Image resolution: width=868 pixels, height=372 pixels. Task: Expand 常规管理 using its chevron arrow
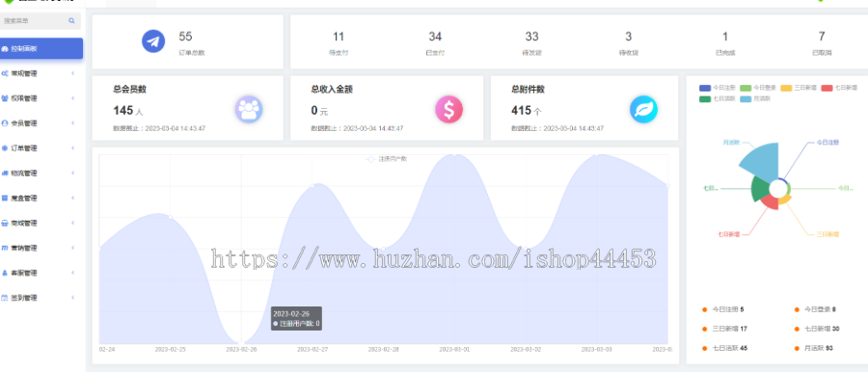pyautogui.click(x=73, y=73)
